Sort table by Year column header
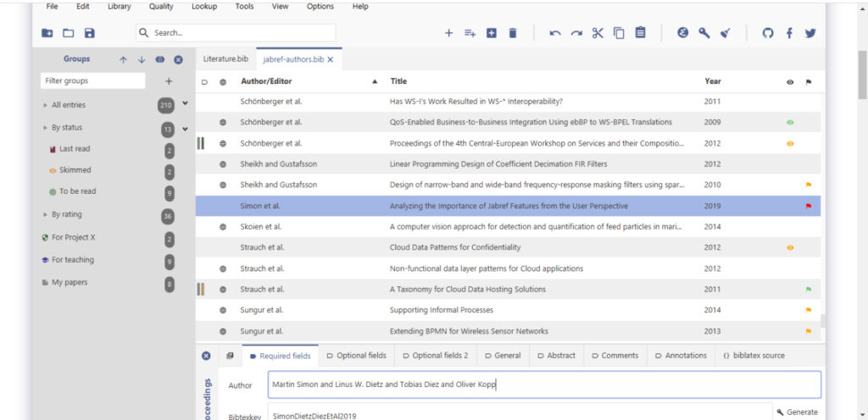 point(712,81)
